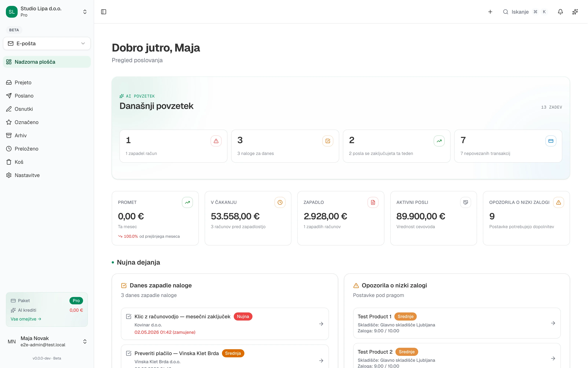The width and height of the screenshot is (588, 368).
Task: Click the 02.05.2026 01:42 (zamujene) date
Action: pos(165,332)
